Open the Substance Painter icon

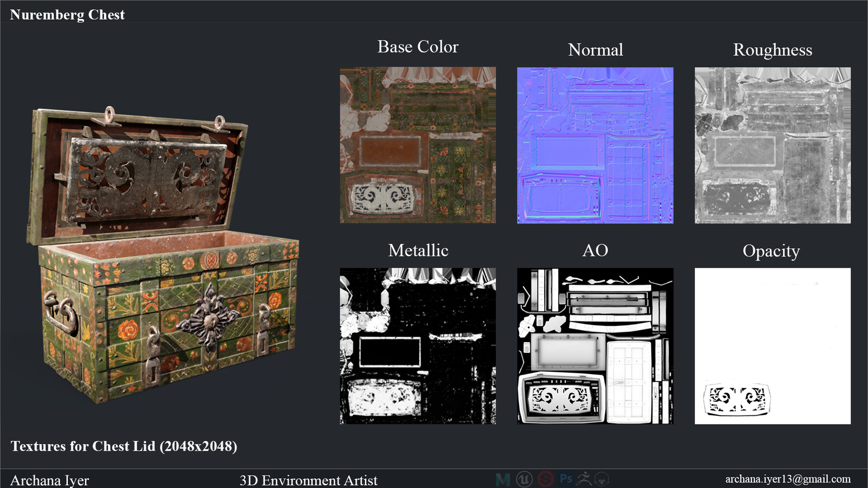tap(545, 479)
